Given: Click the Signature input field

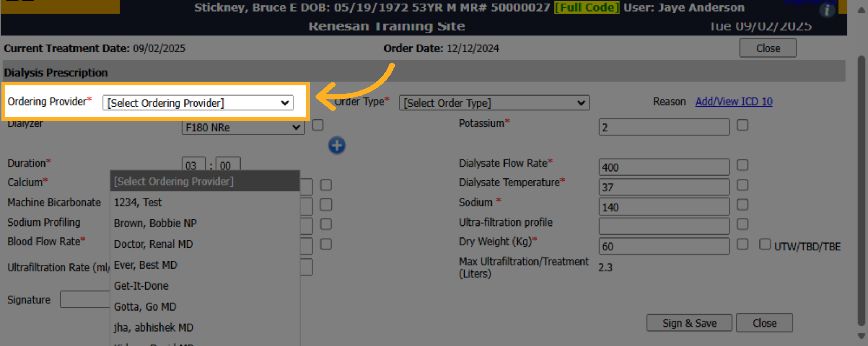Looking at the screenshot, I should [x=85, y=299].
